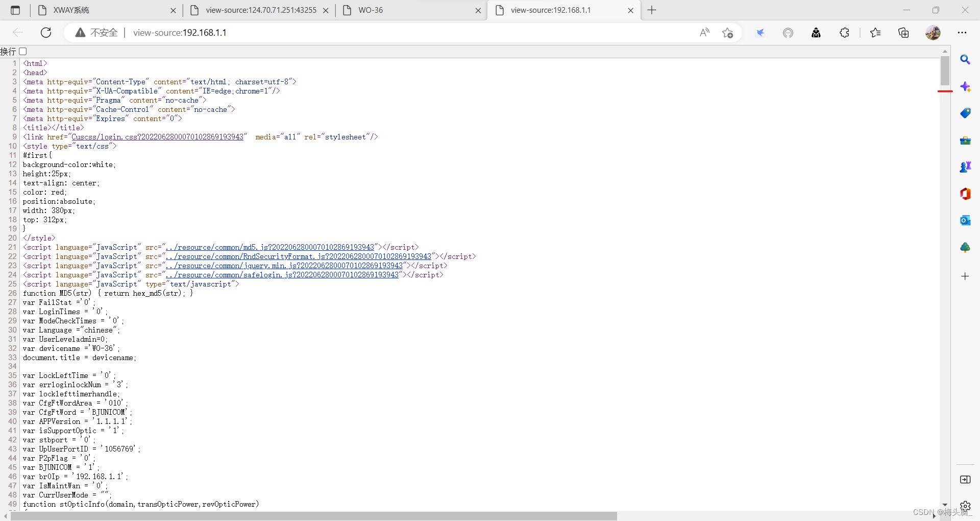Click the text var devicename ='WO-36'
The width and height of the screenshot is (980, 521).
pos(71,348)
